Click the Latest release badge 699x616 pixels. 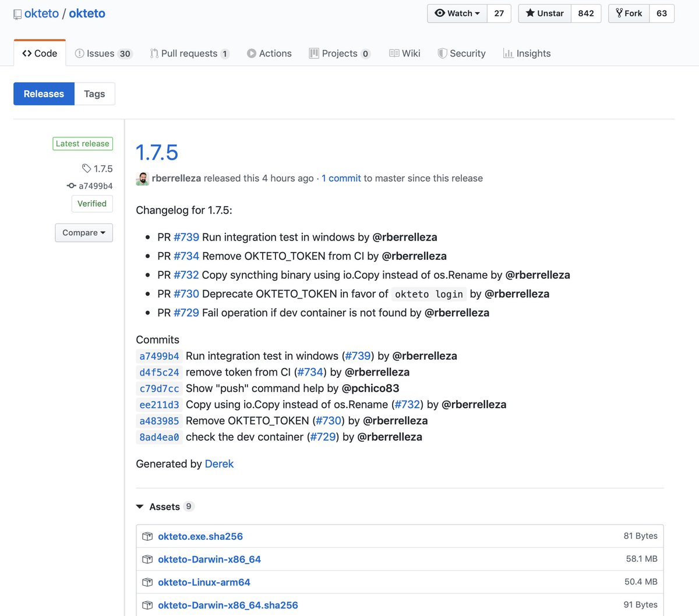[x=82, y=144]
